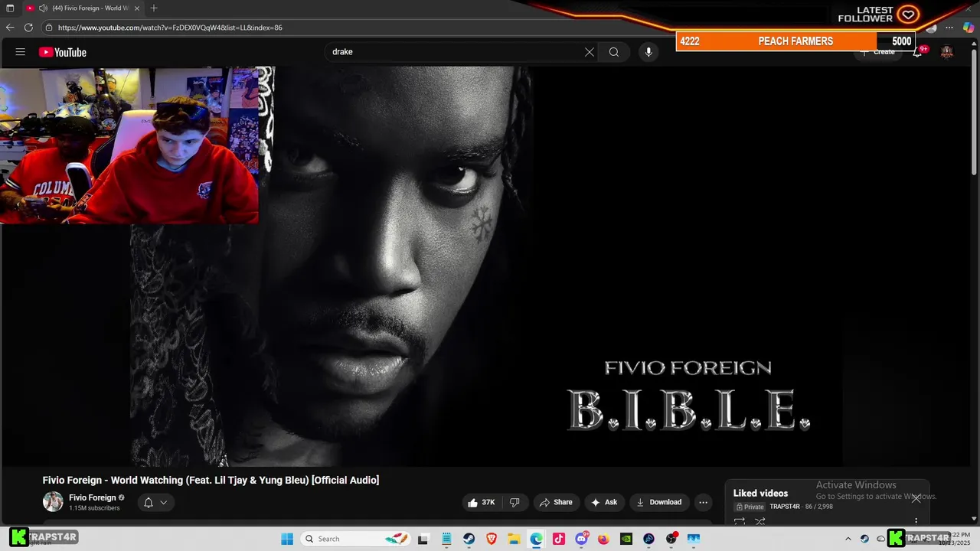Viewport: 980px width, 551px height.
Task: Download the video
Action: click(x=659, y=502)
